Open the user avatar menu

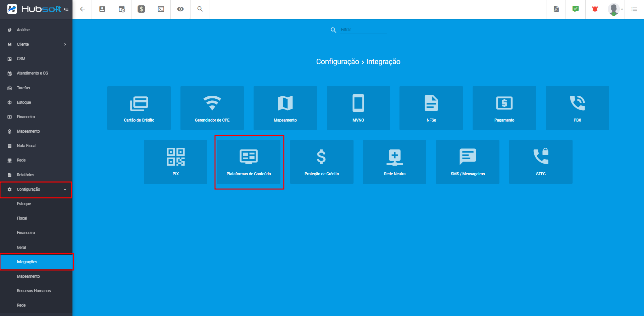point(615,9)
